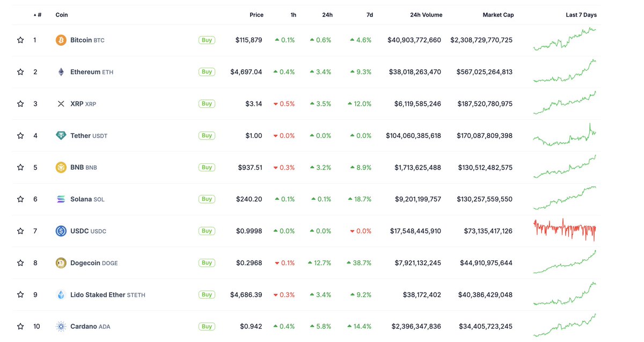
Task: Open the Lido Staked Ether STETH link
Action: point(108,295)
